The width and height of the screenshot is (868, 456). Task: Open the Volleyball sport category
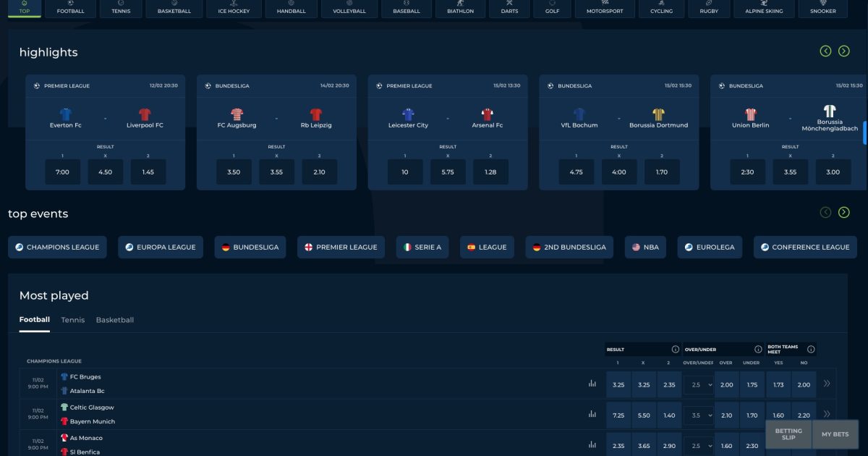click(349, 9)
